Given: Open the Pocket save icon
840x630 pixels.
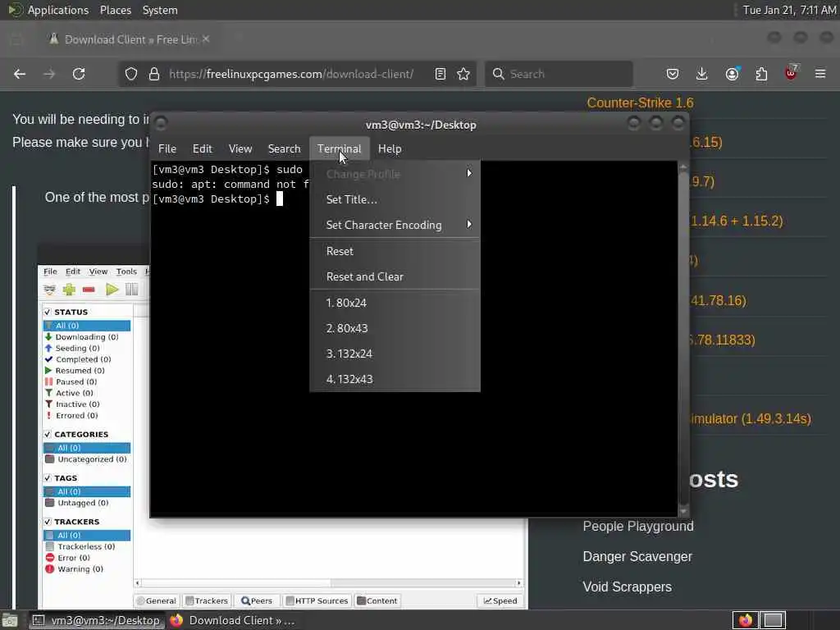Looking at the screenshot, I should [673, 74].
